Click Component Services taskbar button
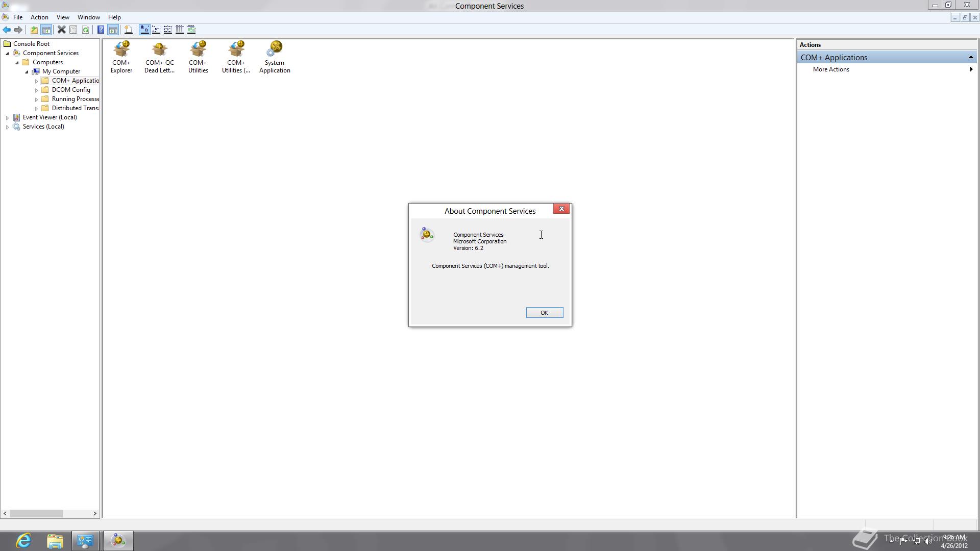The height and width of the screenshot is (551, 980). [118, 541]
